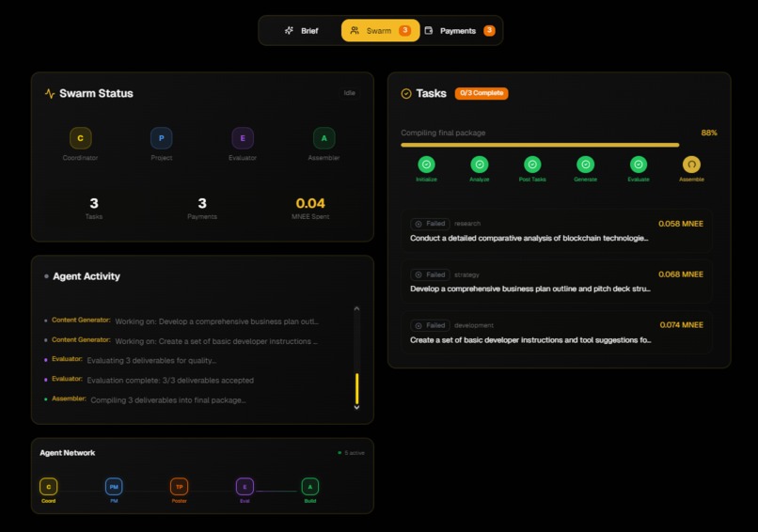Viewport: 758px width, 532px height.
Task: Click the Assembler compiling log entry
Action: [x=145, y=399]
